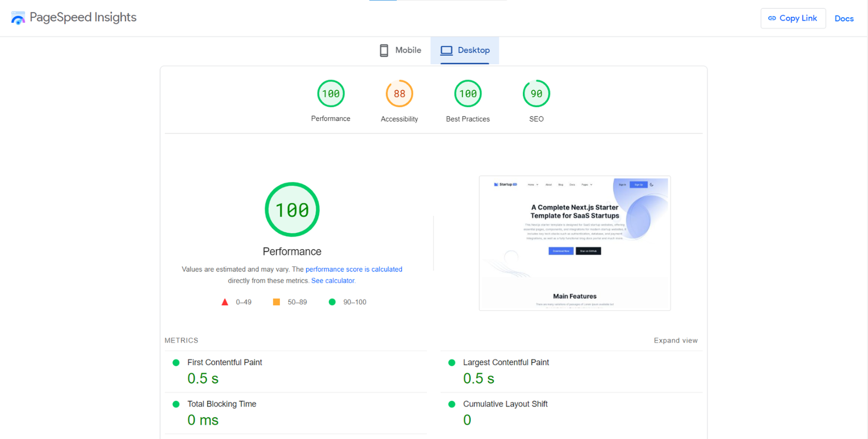Click the Total Blocking Time 0 ms value
The height and width of the screenshot is (439, 868).
click(x=203, y=420)
